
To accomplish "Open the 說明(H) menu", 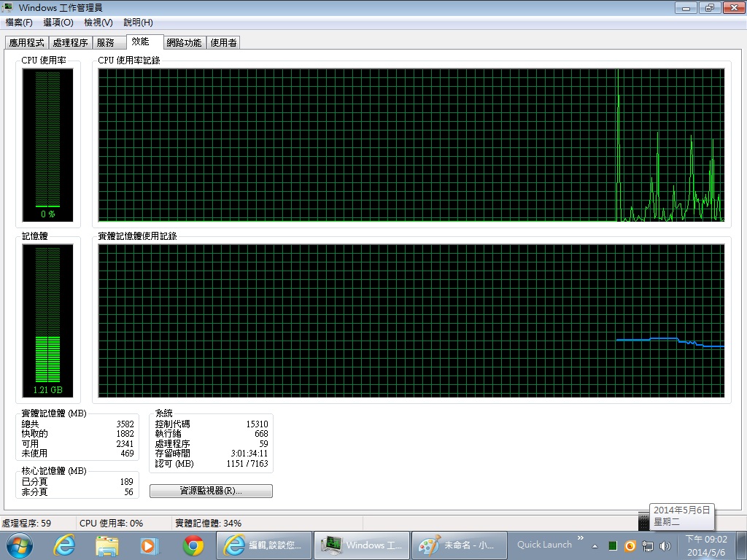I will pyautogui.click(x=138, y=23).
